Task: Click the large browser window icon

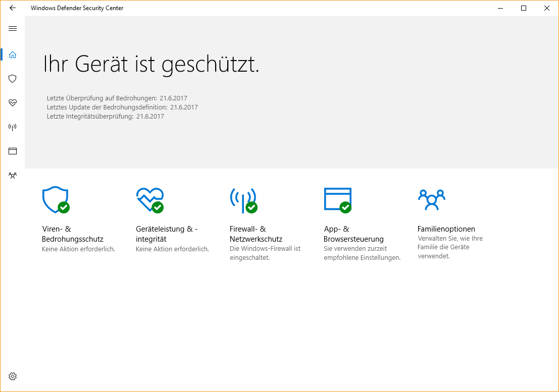Action: [338, 200]
